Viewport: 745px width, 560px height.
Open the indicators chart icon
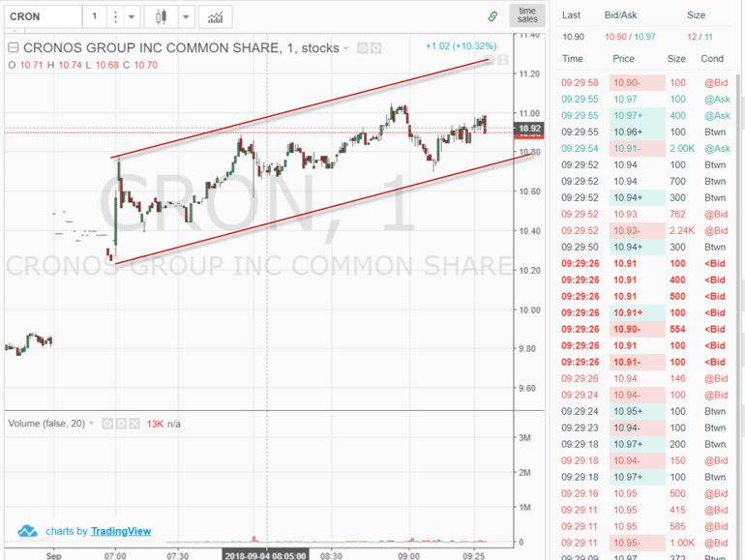pyautogui.click(x=215, y=17)
